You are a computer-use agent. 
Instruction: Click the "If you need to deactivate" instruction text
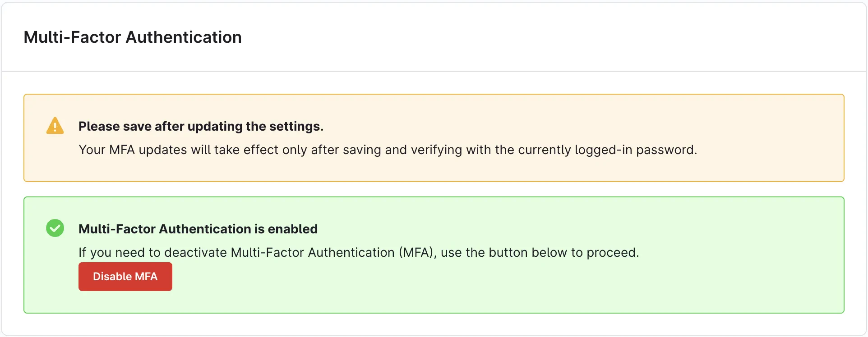click(359, 252)
